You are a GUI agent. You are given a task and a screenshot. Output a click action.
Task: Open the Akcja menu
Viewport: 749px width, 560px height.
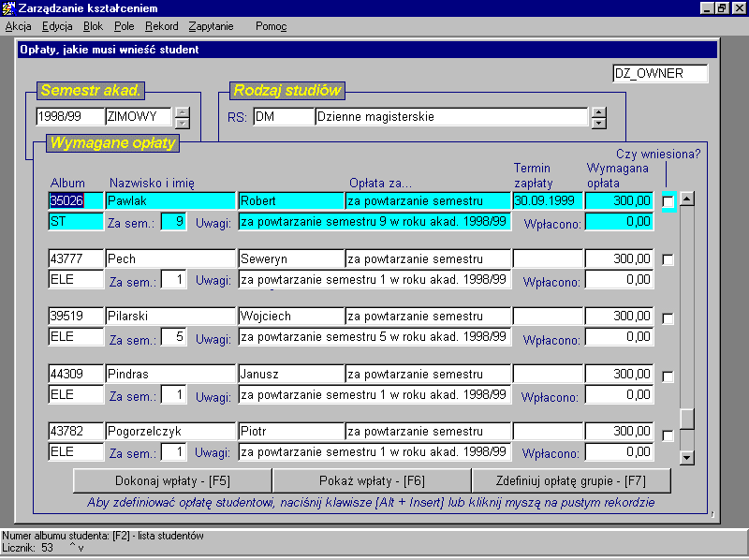pyautogui.click(x=18, y=26)
